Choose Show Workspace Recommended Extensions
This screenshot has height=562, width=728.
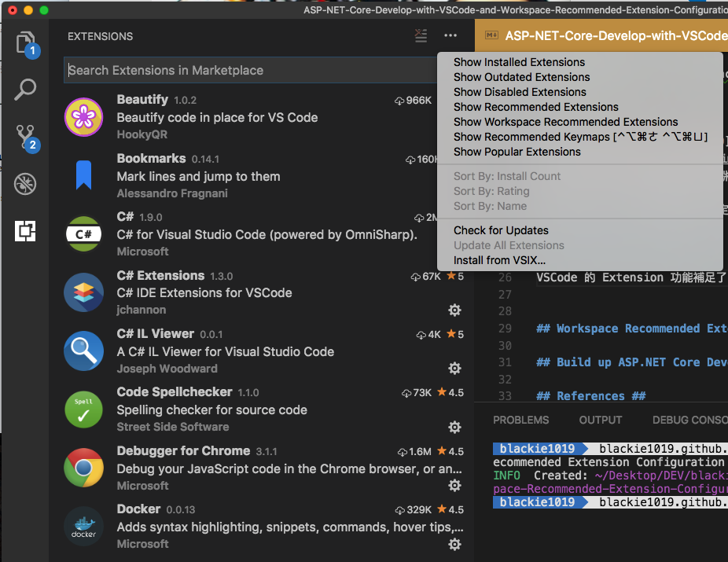pos(565,122)
